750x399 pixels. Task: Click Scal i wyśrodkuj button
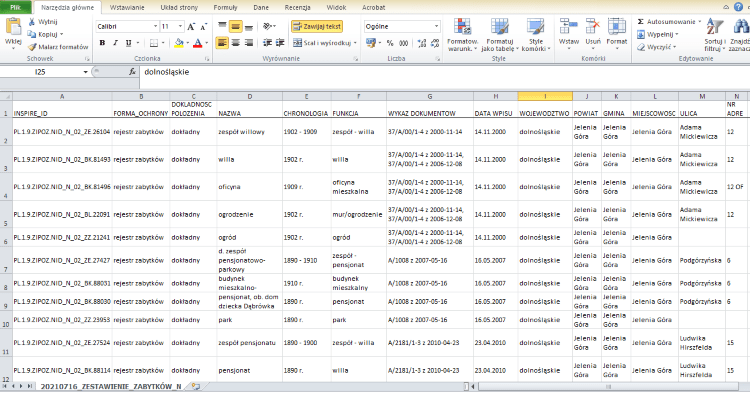(321, 43)
